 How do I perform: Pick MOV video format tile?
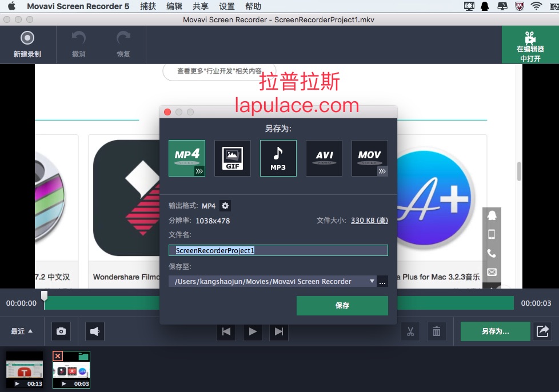[370, 158]
